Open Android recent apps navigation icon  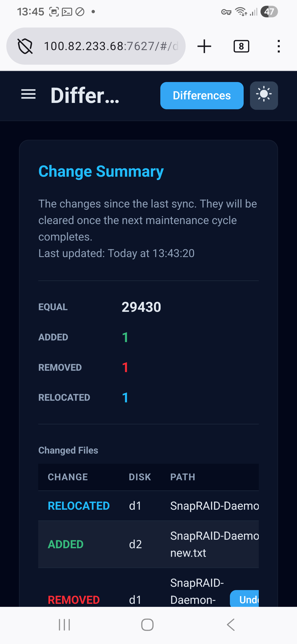[x=64, y=625]
